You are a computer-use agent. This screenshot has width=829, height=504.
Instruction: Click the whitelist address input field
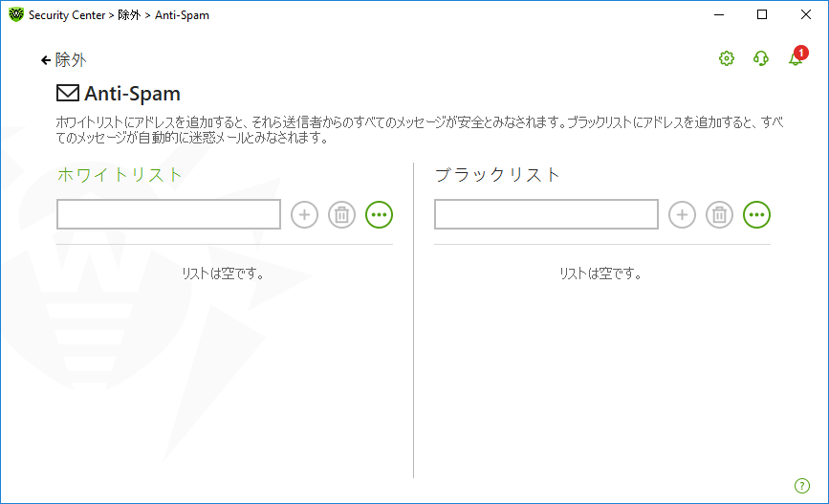click(x=168, y=215)
